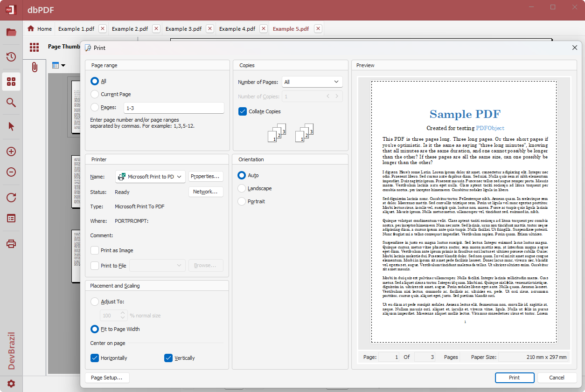The image size is (585, 392).
Task: Cancel the Print dialog
Action: (557, 378)
